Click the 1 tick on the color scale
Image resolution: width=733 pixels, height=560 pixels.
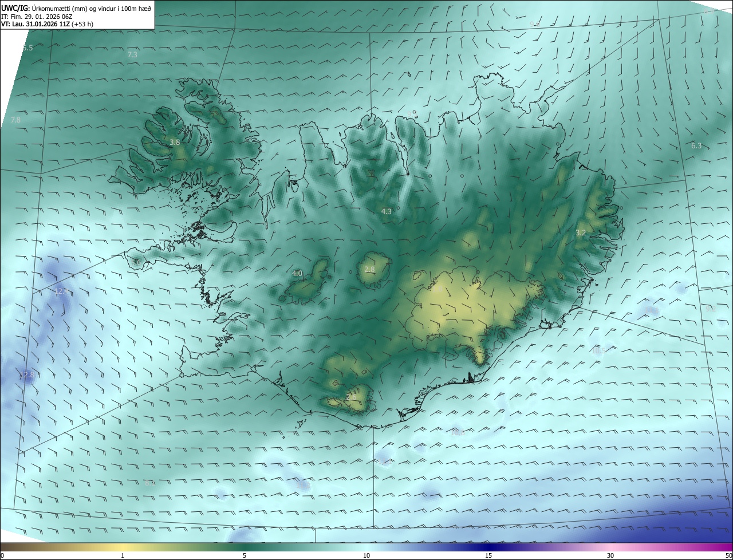tap(123, 555)
